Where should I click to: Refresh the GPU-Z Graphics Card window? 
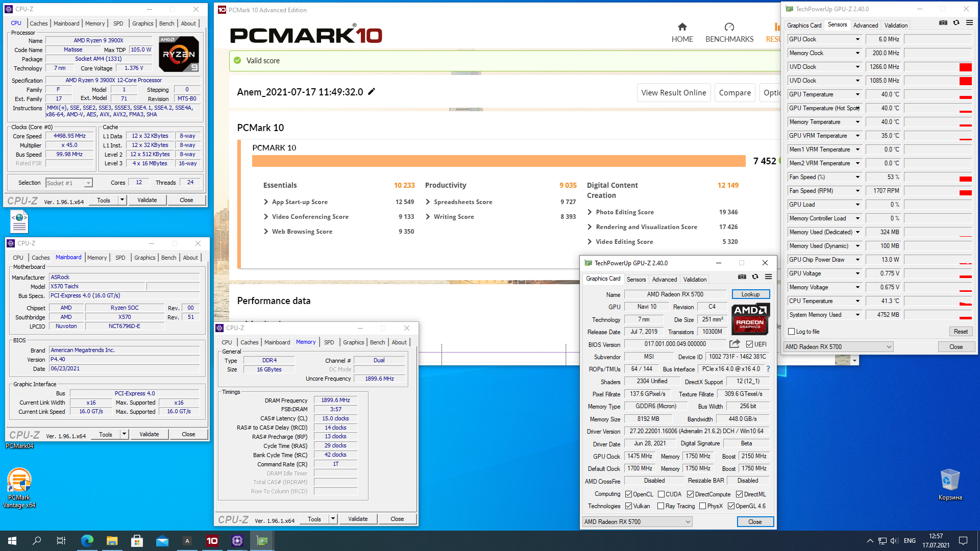tap(755, 277)
